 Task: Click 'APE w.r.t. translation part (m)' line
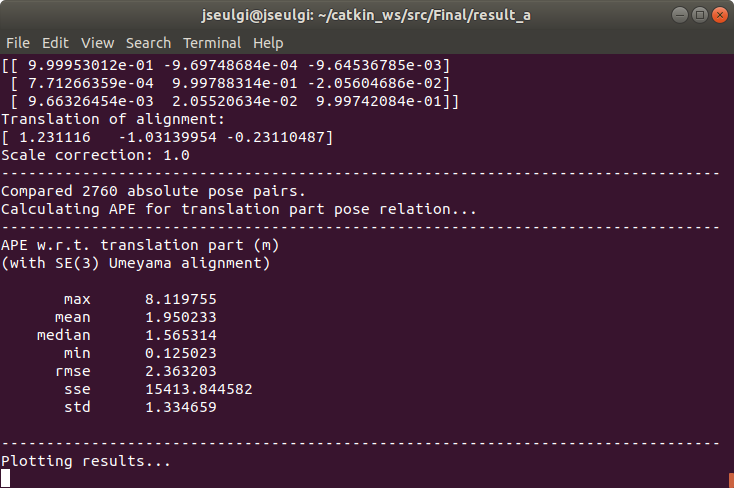click(x=140, y=245)
